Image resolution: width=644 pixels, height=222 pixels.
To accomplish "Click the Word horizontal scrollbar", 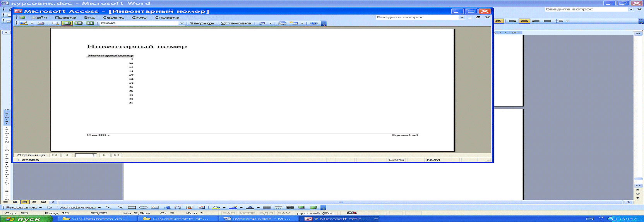I will [341, 202].
